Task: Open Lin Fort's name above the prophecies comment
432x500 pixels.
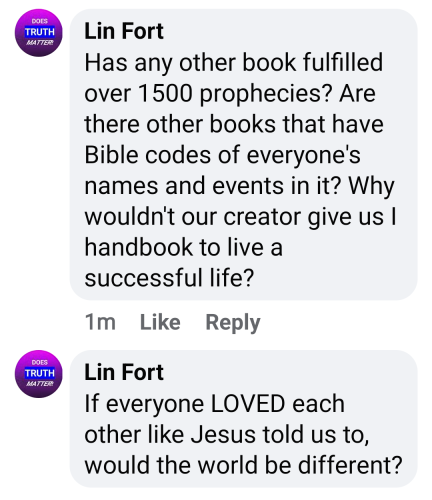Action: click(124, 31)
